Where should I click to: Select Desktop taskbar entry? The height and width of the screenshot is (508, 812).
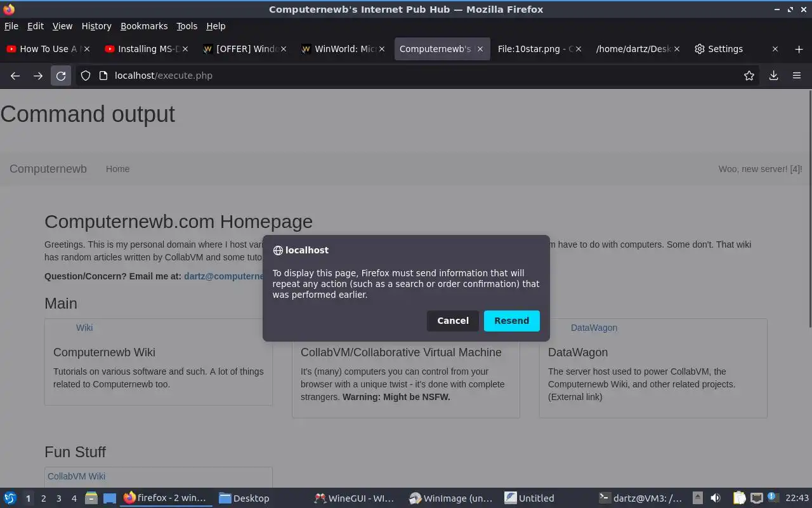tap(261, 498)
